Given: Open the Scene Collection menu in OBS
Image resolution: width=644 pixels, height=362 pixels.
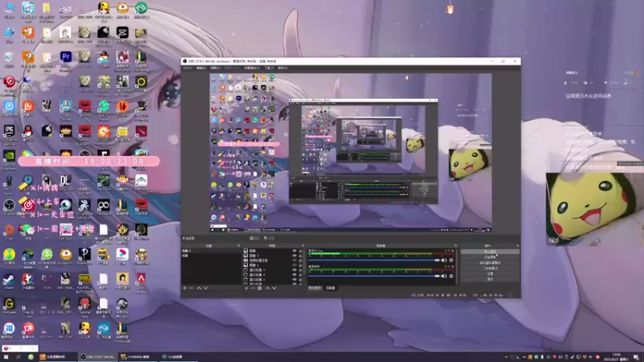Looking at the screenshot, I should coord(252,68).
